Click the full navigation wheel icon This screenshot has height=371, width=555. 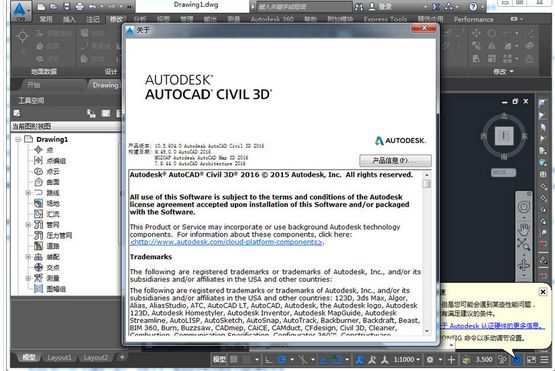[x=524, y=207]
